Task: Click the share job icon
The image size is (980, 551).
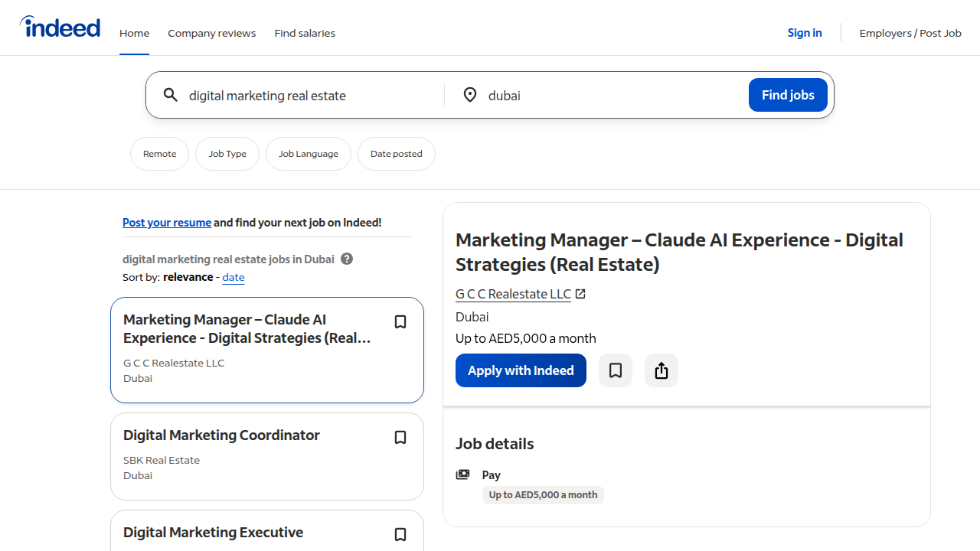Action: [x=661, y=370]
